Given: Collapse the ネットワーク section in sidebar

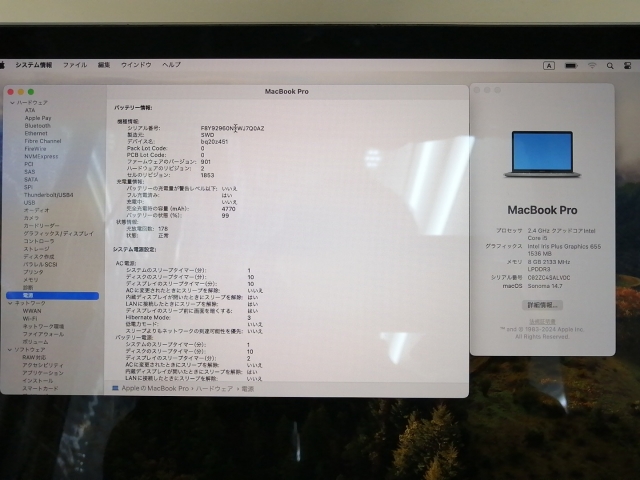Looking at the screenshot, I should [x=10, y=303].
